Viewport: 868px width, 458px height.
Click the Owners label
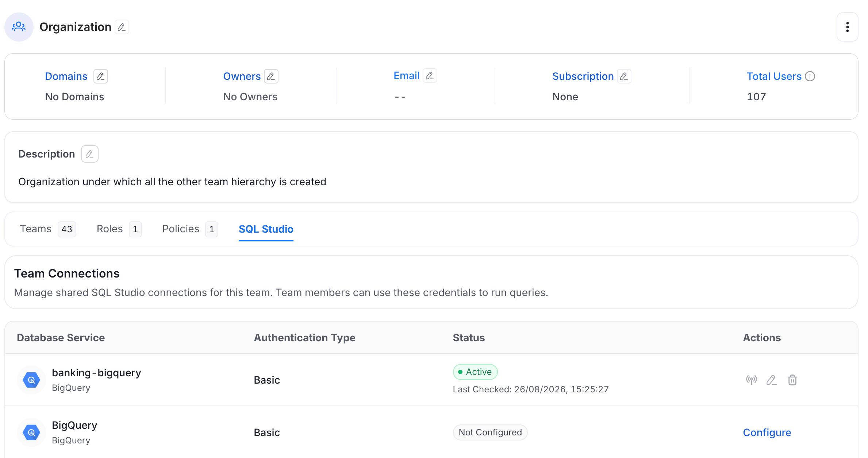pos(242,76)
